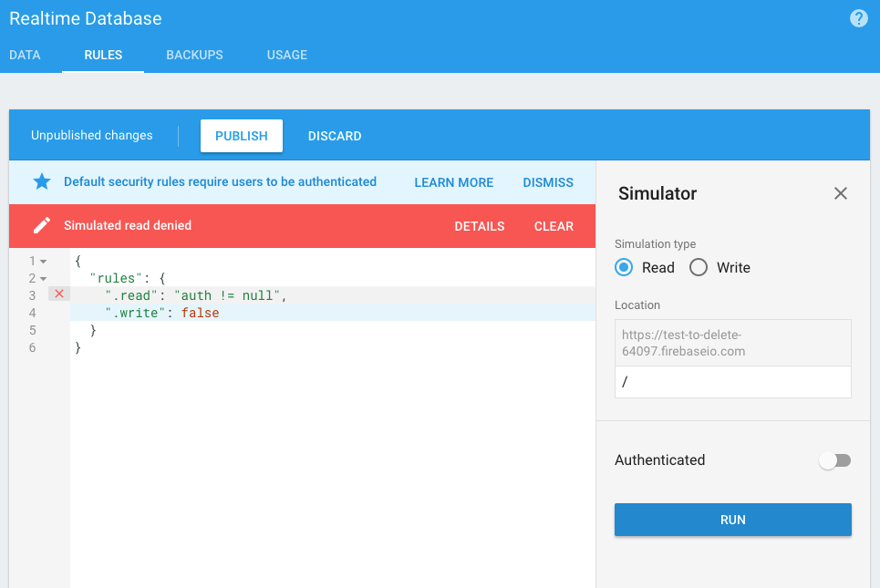Open the help question mark icon
The height and width of the screenshot is (588, 880).
pyautogui.click(x=858, y=18)
